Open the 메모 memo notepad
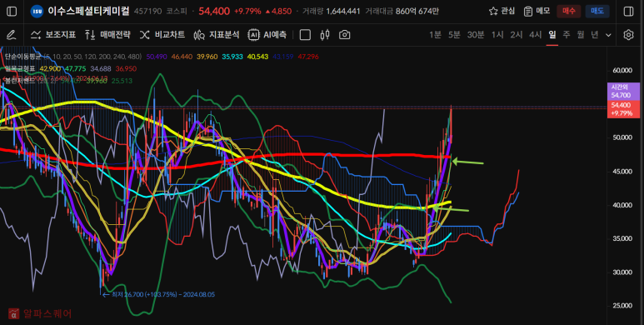This screenshot has width=644, height=325. pyautogui.click(x=537, y=12)
